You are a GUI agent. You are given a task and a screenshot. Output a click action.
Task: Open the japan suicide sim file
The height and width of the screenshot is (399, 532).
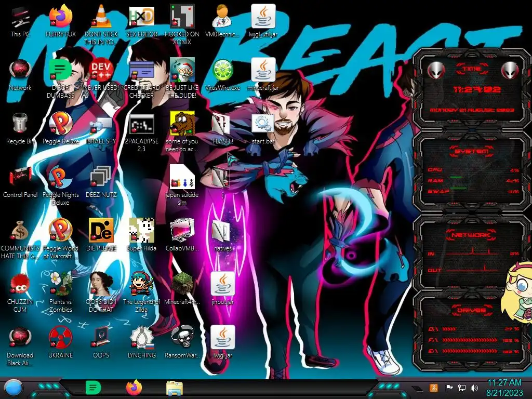(x=182, y=185)
